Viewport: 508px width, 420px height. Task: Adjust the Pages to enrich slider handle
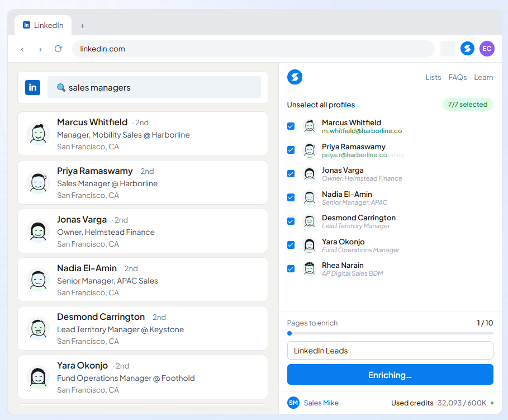289,333
